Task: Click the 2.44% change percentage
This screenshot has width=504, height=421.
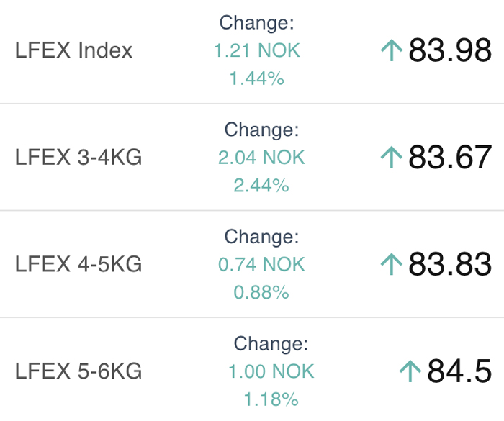Action: (x=261, y=186)
